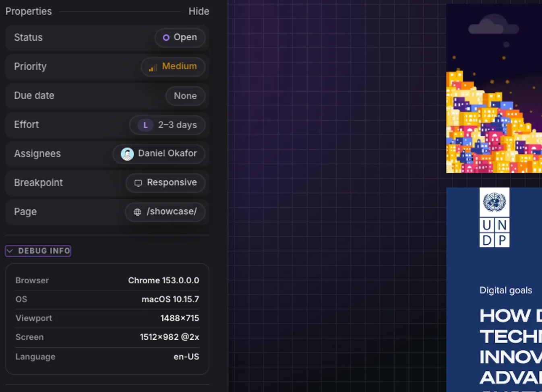Open the Effort selector showing 2–3 days
The height and width of the screenshot is (392, 542).
pos(167,125)
